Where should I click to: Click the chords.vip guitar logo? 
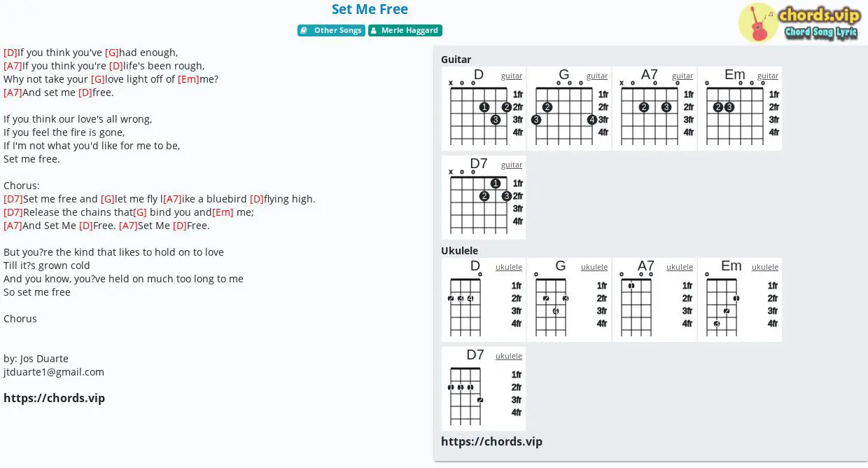click(799, 22)
